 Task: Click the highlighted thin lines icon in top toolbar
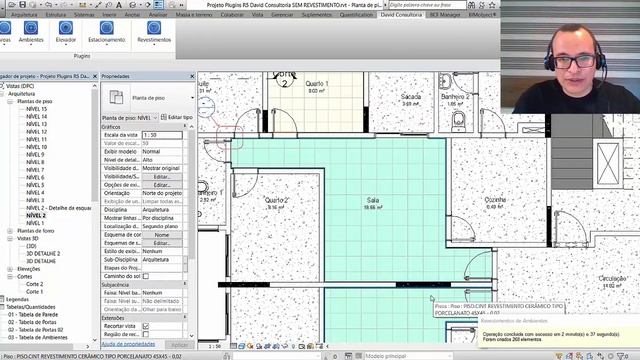click(159, 5)
